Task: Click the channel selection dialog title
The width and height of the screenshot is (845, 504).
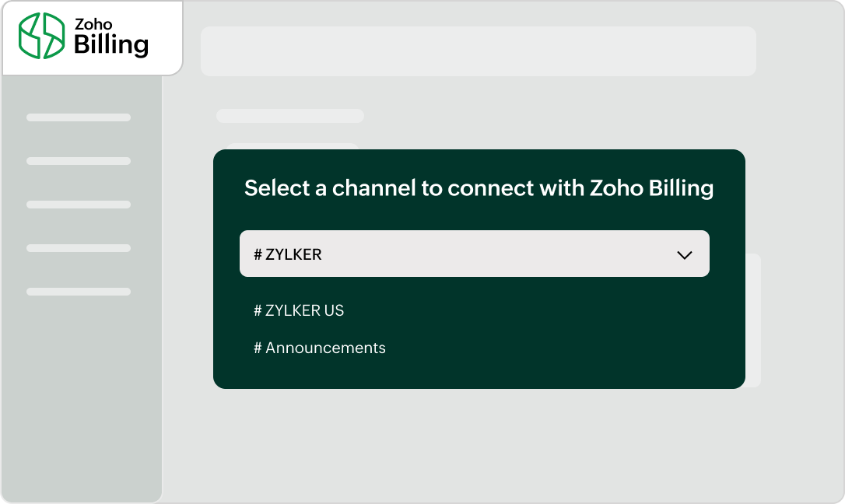Action: coord(479,187)
